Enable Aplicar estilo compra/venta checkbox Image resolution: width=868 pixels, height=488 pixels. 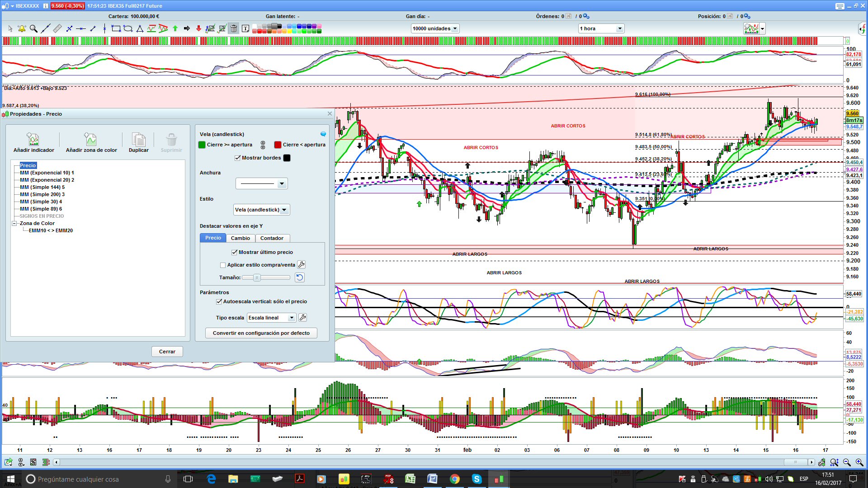tap(223, 265)
